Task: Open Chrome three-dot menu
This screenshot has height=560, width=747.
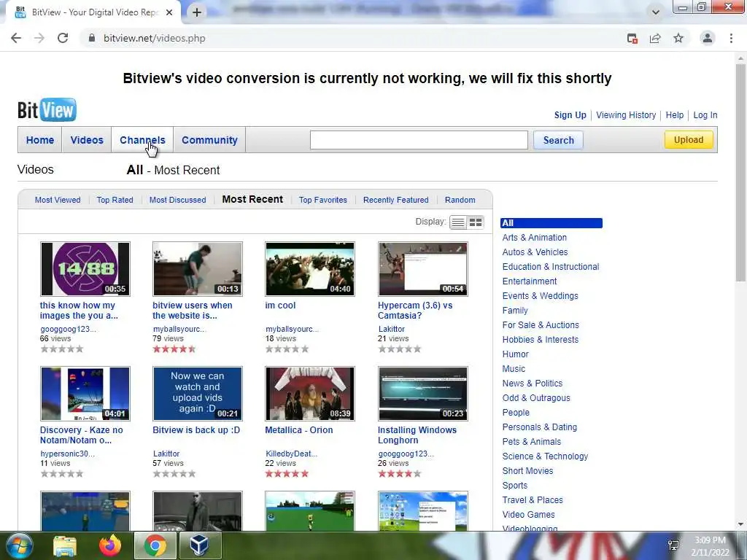Action: (x=731, y=38)
